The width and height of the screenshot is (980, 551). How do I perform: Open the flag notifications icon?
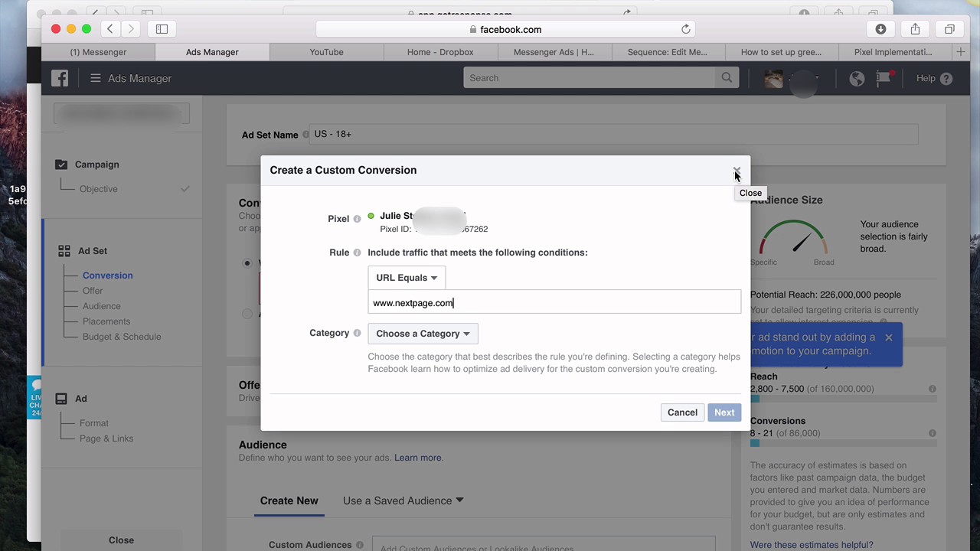coord(884,78)
